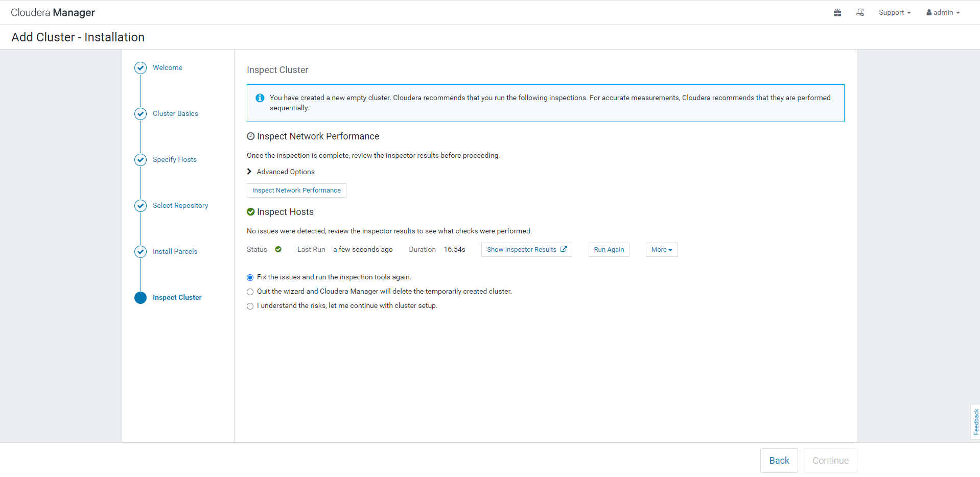Click the Back button

(x=779, y=461)
